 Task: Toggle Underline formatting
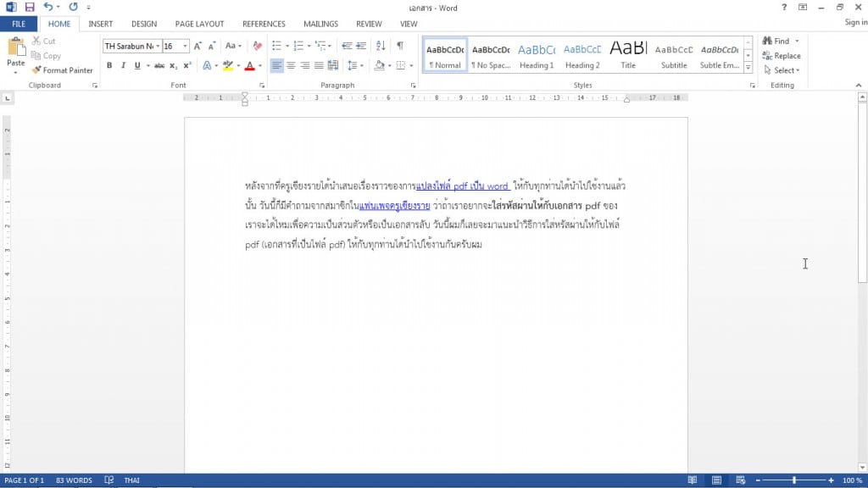tap(137, 65)
